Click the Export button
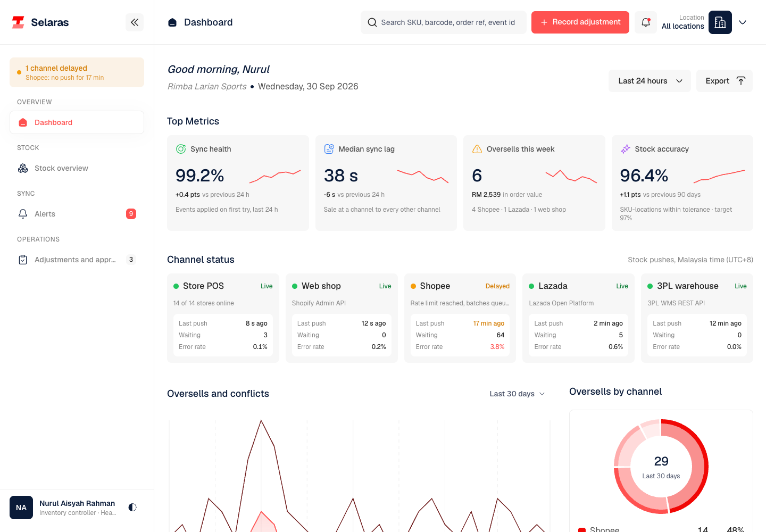This screenshot has height=532, width=766. [x=725, y=81]
